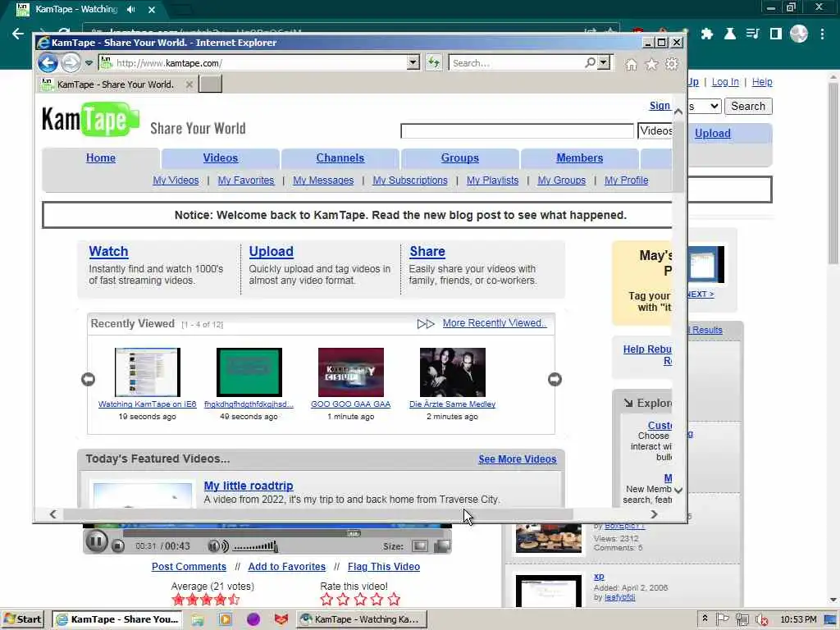Open the My Videos link
This screenshot has height=630, width=840.
[176, 180]
